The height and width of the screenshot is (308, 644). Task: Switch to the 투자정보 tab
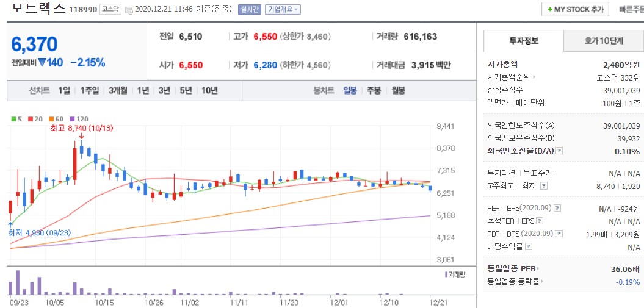[x=524, y=41]
